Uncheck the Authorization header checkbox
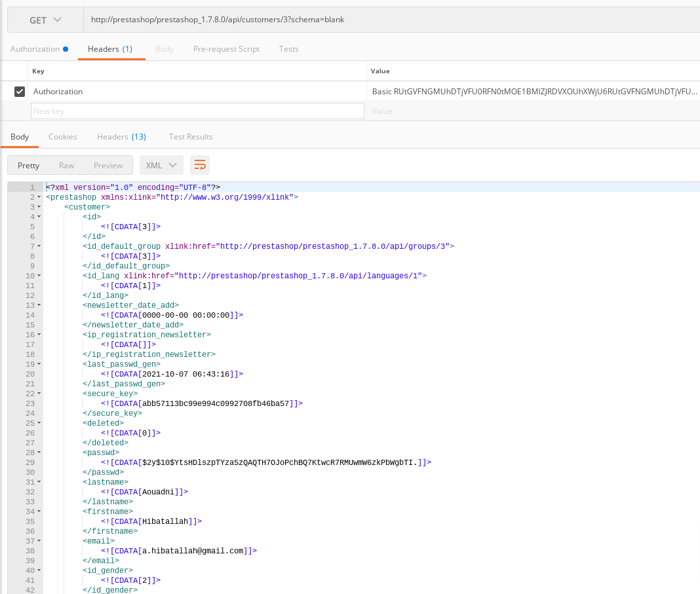700x594 pixels. click(x=18, y=91)
